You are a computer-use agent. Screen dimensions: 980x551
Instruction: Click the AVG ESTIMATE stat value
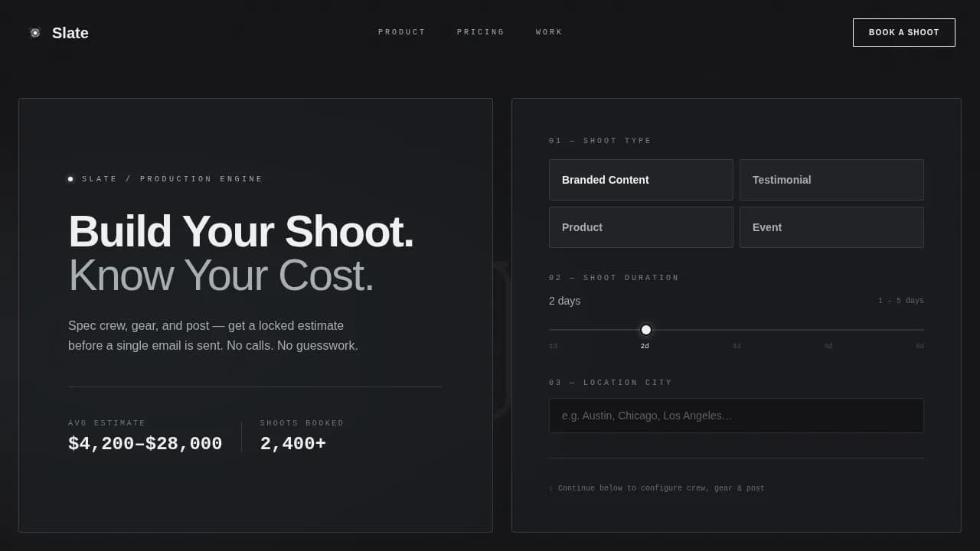145,443
